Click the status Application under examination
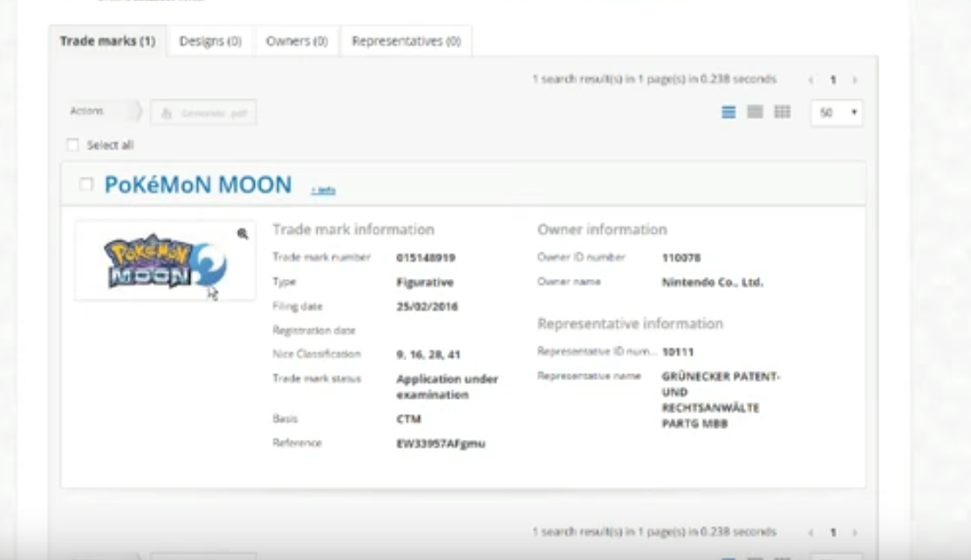 click(x=447, y=386)
